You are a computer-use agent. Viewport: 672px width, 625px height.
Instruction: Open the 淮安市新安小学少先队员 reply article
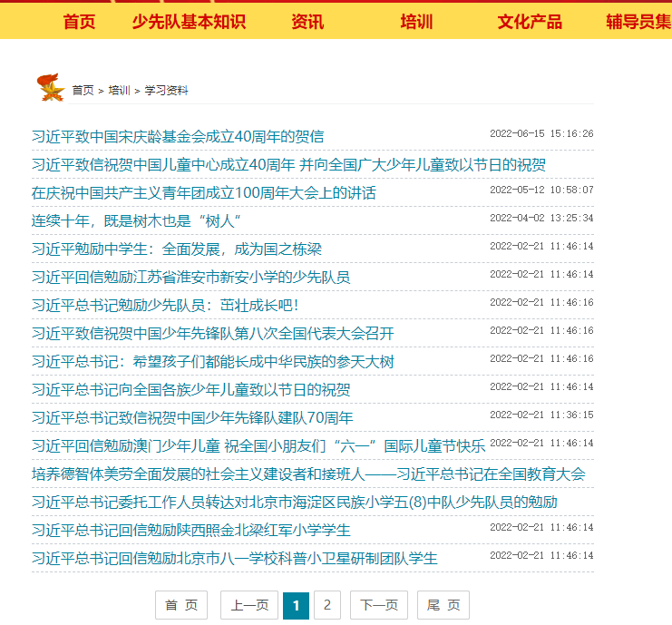(190, 278)
